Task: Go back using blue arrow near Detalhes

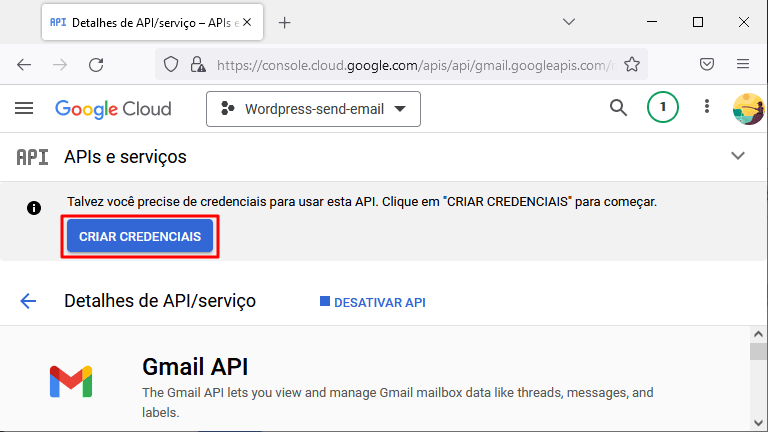Action: pos(28,301)
